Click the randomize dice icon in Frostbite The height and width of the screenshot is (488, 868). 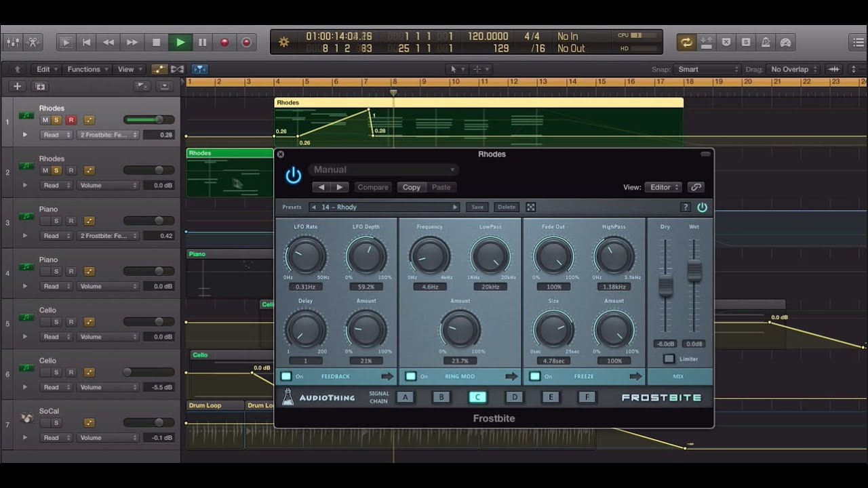pyautogui.click(x=531, y=207)
